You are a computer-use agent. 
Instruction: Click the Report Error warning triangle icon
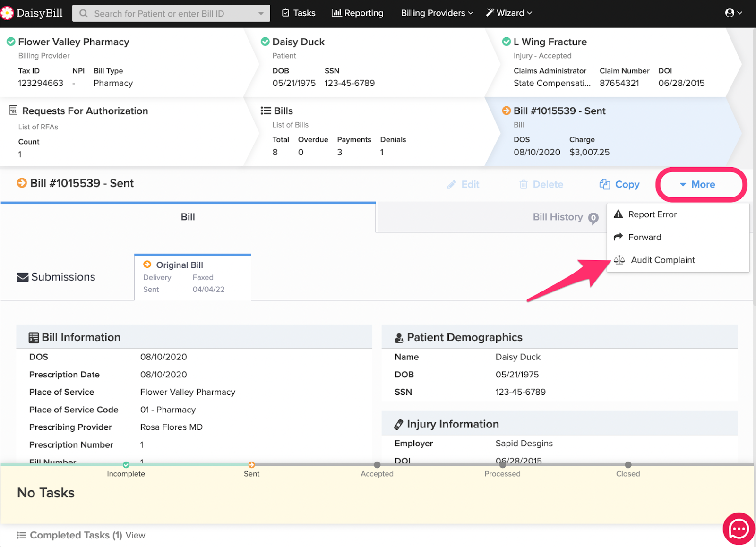tap(618, 214)
